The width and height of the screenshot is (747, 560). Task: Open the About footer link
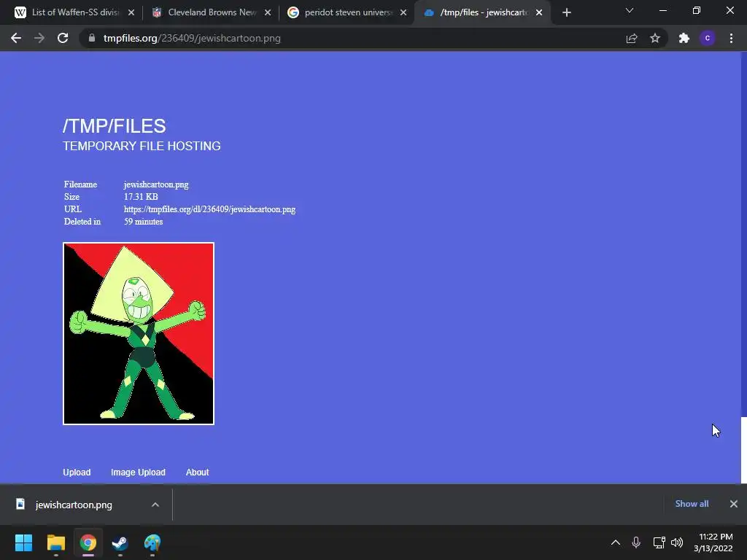click(197, 472)
